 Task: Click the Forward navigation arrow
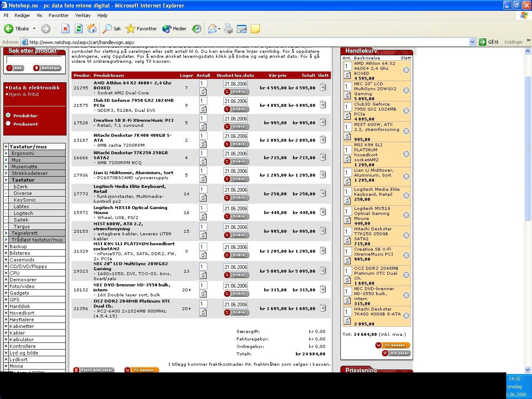(46, 29)
